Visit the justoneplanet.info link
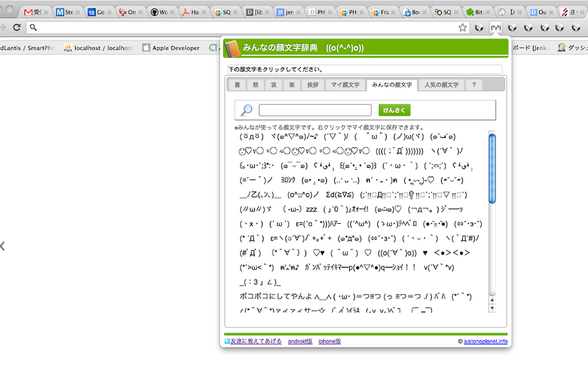The image size is (588, 368). (x=486, y=341)
